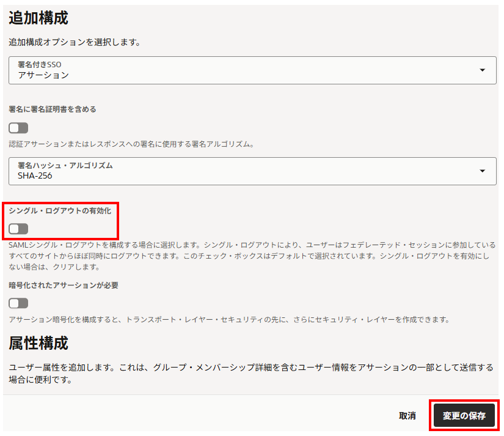Screen dimensions: 504x436
Task: Click the 属性構成 section heading
Action: pyautogui.click(x=38, y=343)
